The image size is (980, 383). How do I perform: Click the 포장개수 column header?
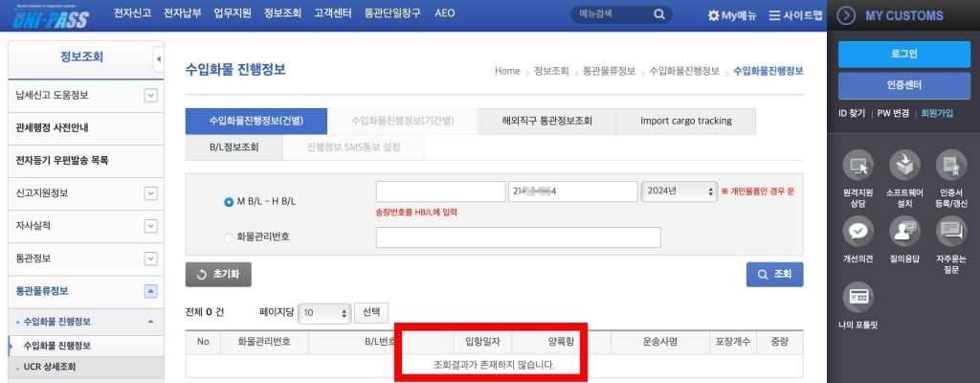(732, 342)
